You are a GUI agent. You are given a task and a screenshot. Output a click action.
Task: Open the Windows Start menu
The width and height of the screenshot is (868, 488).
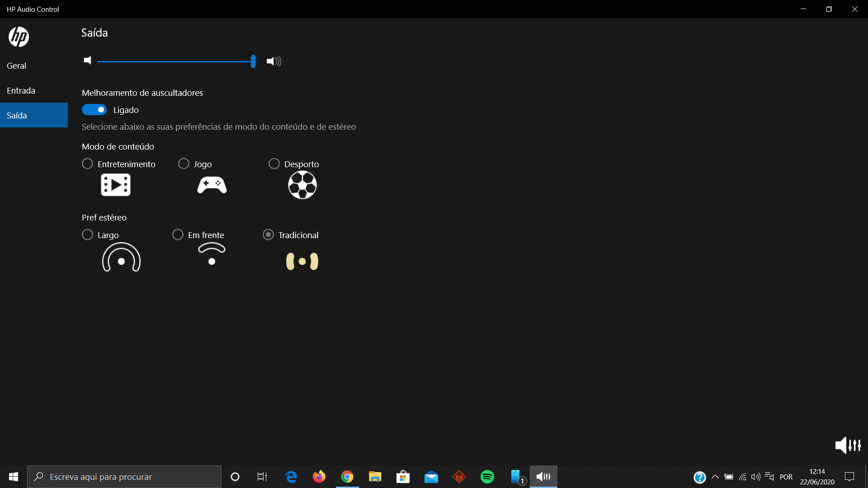[14, 477]
